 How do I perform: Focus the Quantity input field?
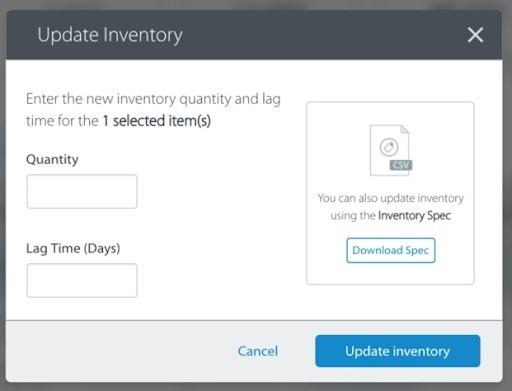coord(82,191)
